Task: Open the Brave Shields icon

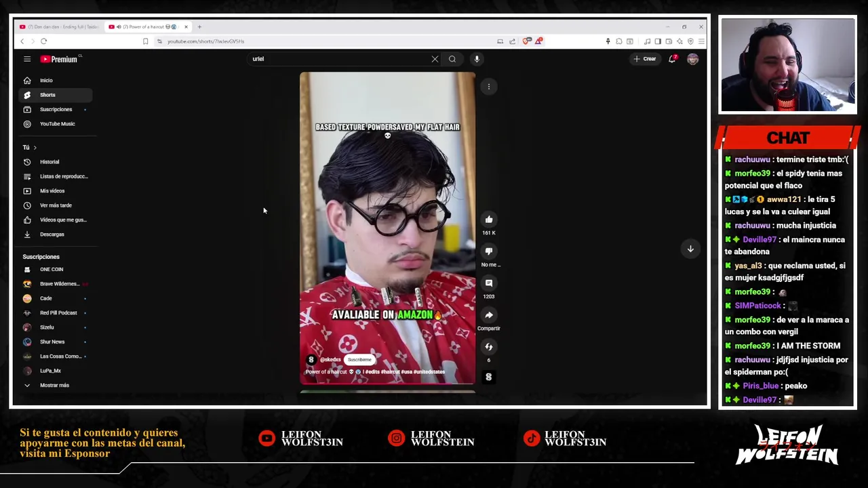Action: (526, 41)
